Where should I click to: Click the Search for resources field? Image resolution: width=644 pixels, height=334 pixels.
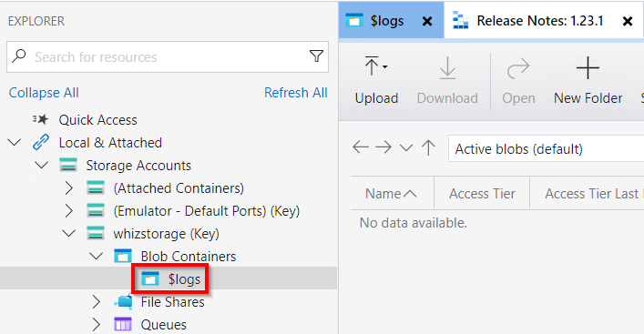tap(168, 56)
